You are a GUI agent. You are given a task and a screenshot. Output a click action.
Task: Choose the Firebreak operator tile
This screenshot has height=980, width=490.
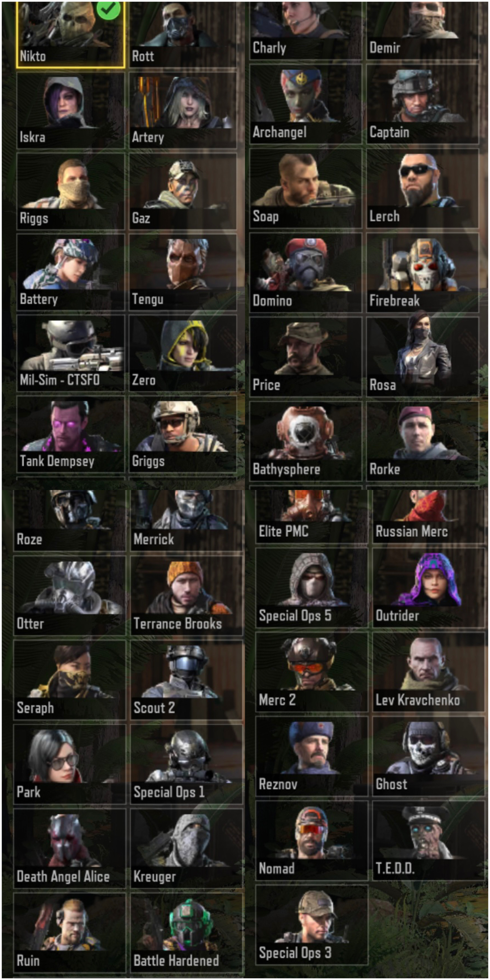tap(422, 273)
